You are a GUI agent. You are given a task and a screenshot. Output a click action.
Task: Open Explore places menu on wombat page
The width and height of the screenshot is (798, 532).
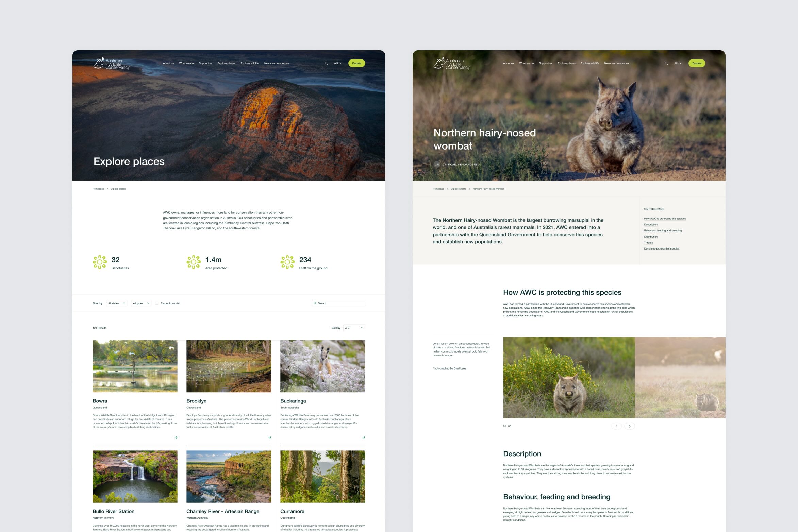[566, 63]
